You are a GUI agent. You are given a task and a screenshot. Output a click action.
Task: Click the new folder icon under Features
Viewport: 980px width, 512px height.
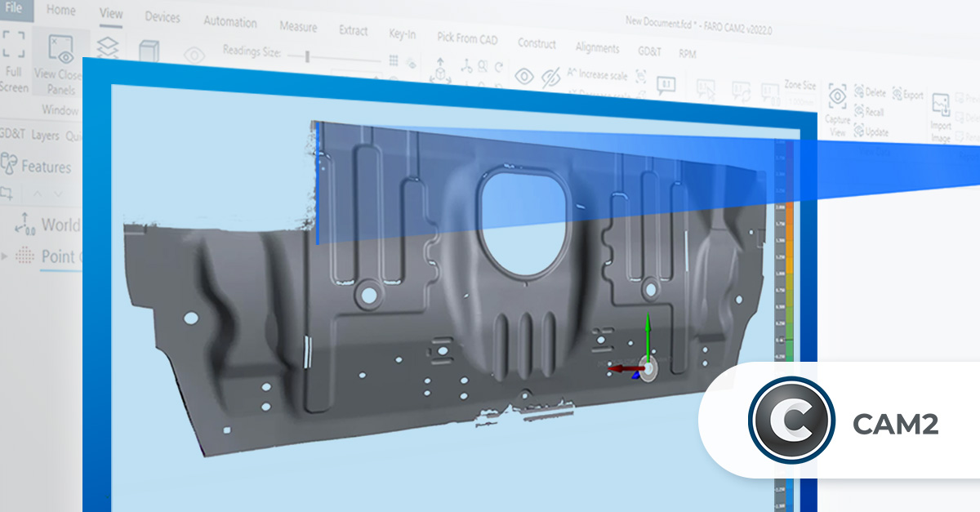click(x=6, y=193)
